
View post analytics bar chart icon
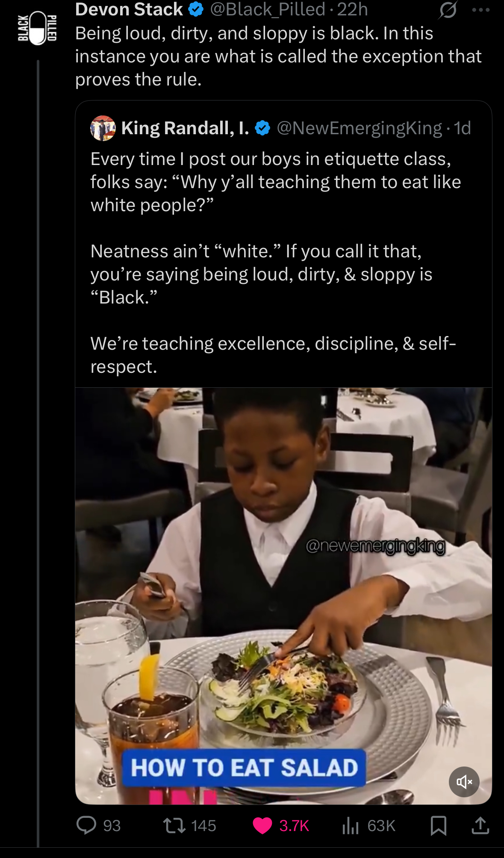[x=350, y=826]
